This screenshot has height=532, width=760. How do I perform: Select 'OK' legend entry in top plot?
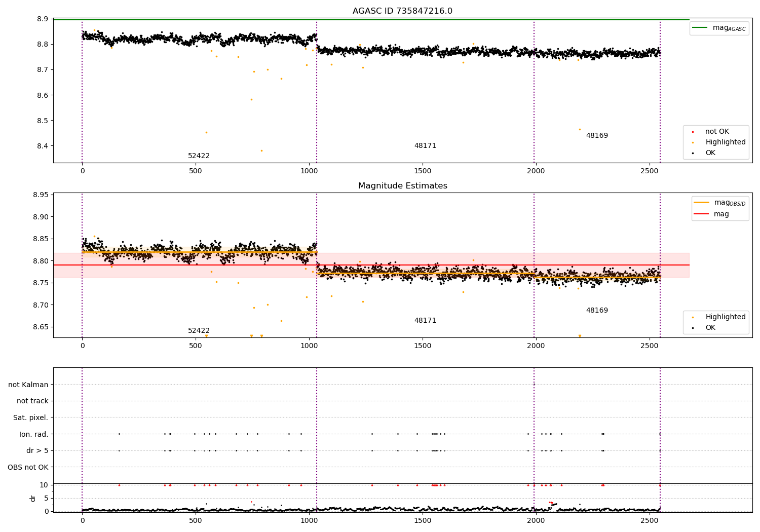pyautogui.click(x=710, y=153)
